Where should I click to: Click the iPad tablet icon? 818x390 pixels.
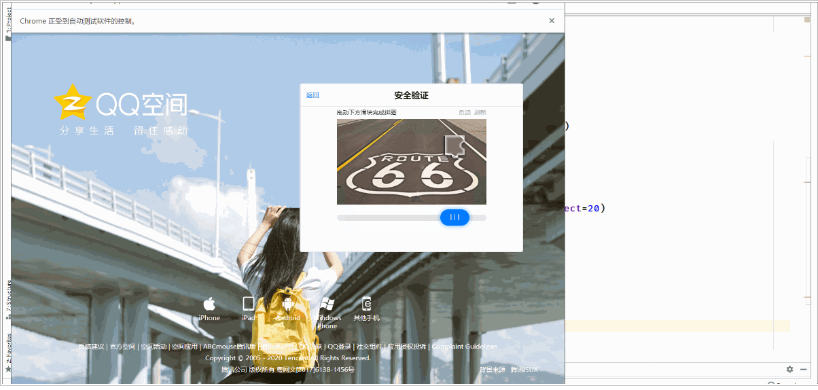(x=249, y=303)
